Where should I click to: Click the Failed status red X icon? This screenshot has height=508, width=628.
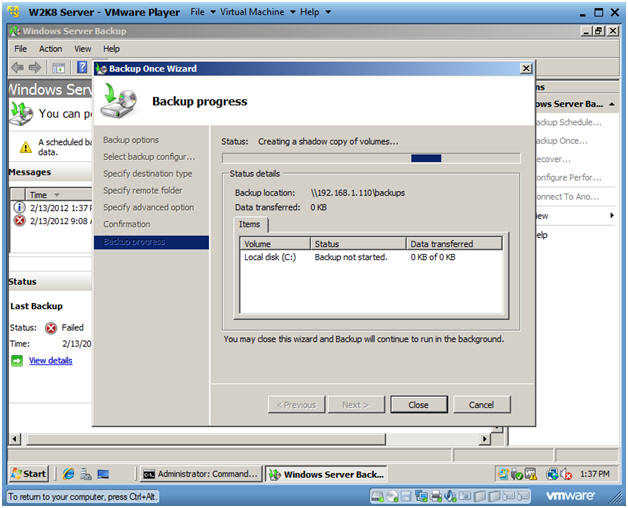51,328
